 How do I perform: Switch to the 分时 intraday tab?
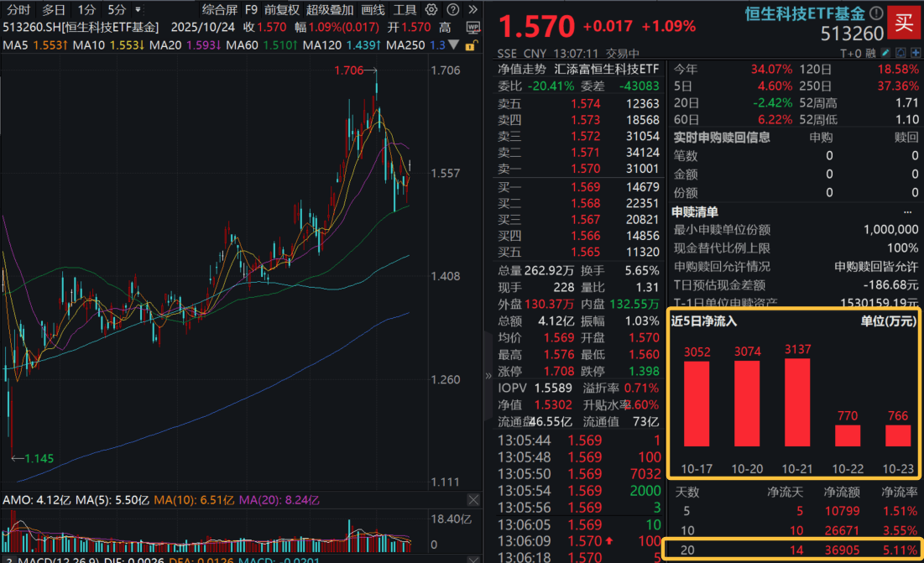[x=17, y=10]
